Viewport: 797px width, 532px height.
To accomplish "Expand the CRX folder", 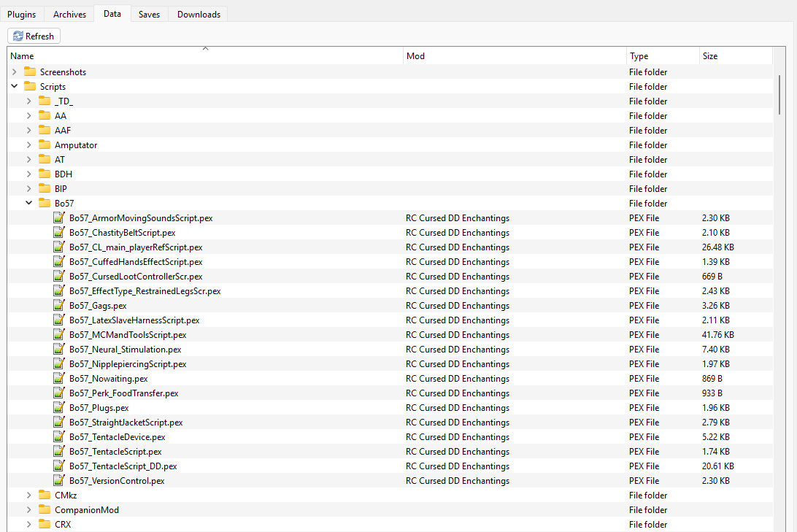I will click(29, 525).
